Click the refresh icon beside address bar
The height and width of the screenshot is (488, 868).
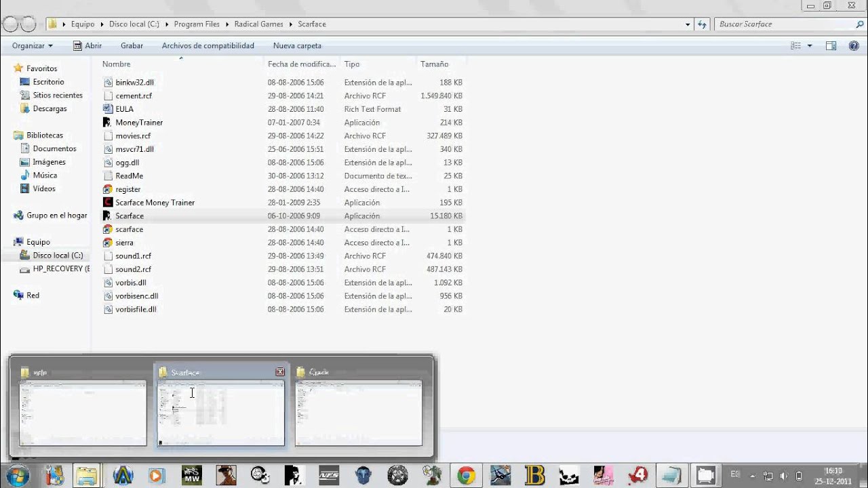pyautogui.click(x=703, y=24)
